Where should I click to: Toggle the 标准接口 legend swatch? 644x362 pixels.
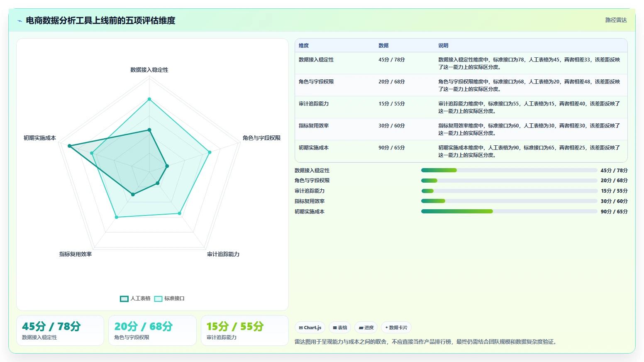coord(158,298)
